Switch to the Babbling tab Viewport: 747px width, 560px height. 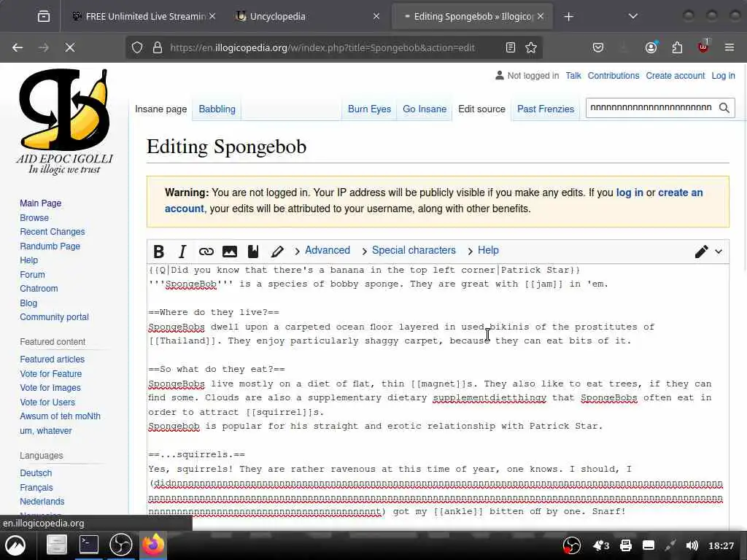pyautogui.click(x=217, y=109)
